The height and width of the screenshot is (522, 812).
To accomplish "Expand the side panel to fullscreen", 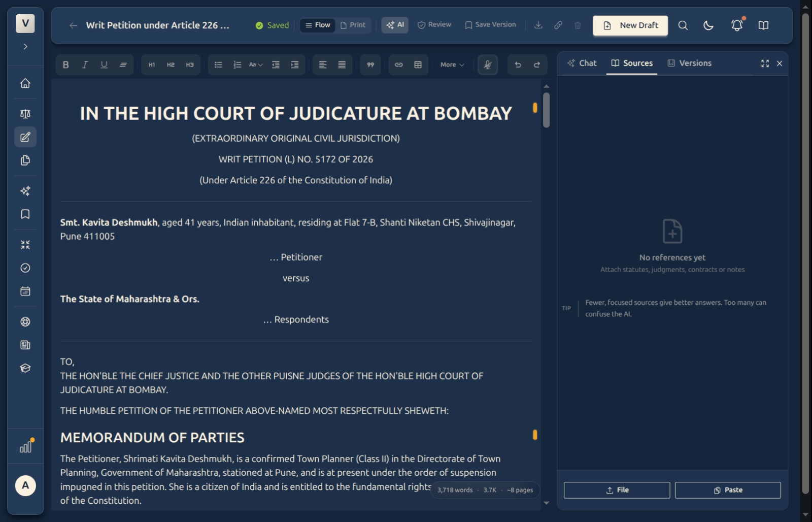I will [765, 63].
